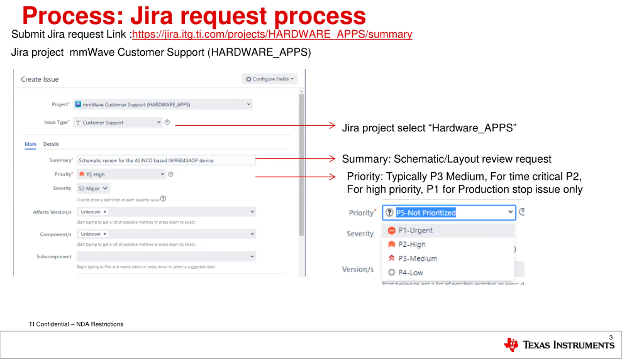
Task: Open the jira.itg.ti.com HARDWARE_APPS summary link
Action: point(272,34)
